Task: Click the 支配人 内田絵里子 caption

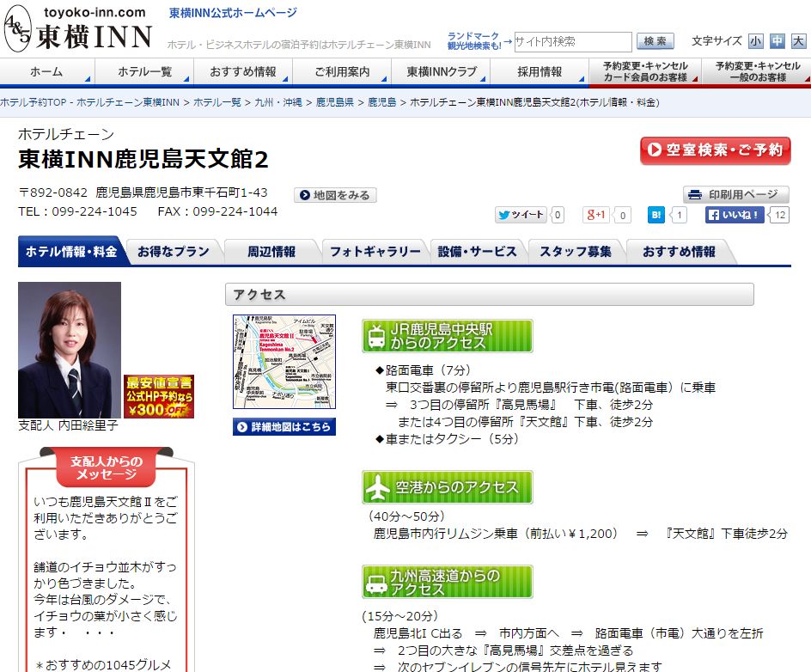Action: click(68, 425)
